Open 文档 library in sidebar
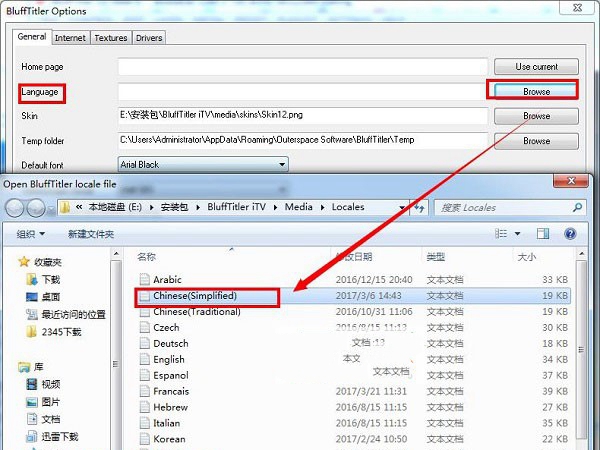600x450 pixels. tap(43, 419)
